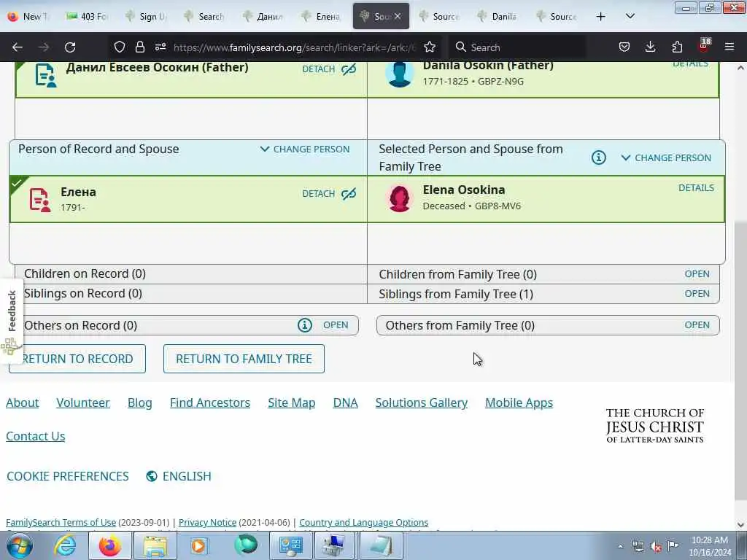Viewport: 747px width, 560px height.
Task: Open Others from Family Tree section
Action: [697, 324]
